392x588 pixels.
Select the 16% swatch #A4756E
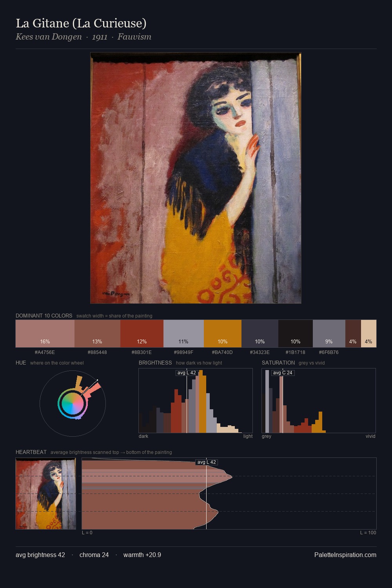click(x=45, y=334)
